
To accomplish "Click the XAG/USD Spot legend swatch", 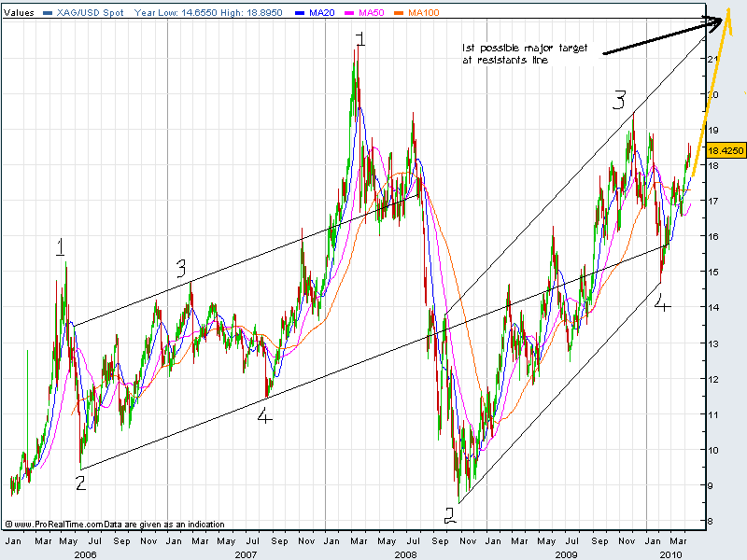I will [x=48, y=13].
